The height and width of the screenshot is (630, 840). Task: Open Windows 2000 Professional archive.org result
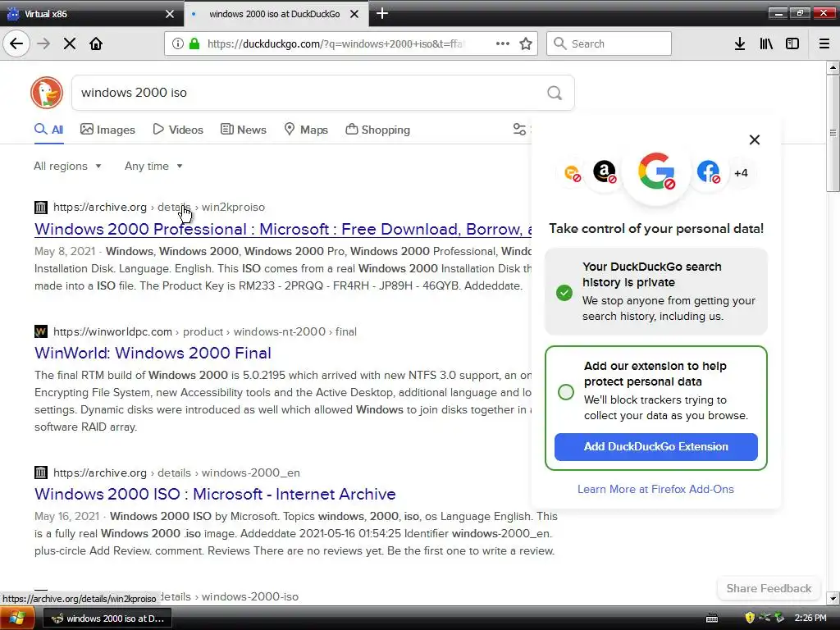pyautogui.click(x=283, y=230)
